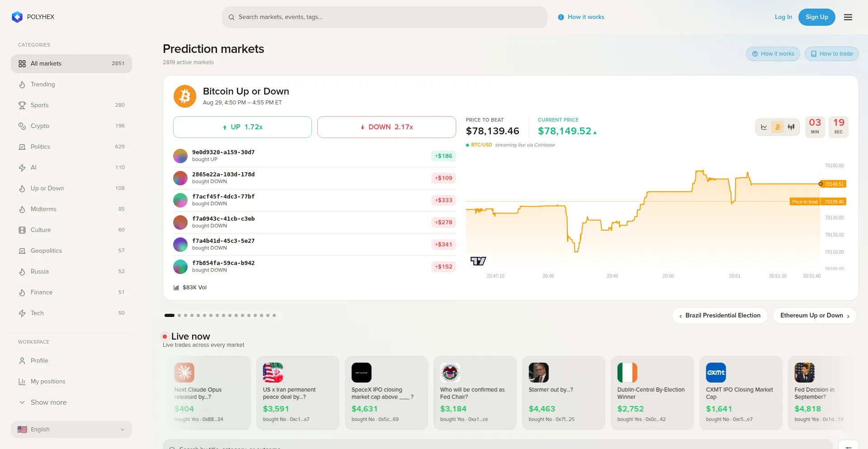Switch chart to line view icon
The height and width of the screenshot is (449, 868).
[x=764, y=127]
